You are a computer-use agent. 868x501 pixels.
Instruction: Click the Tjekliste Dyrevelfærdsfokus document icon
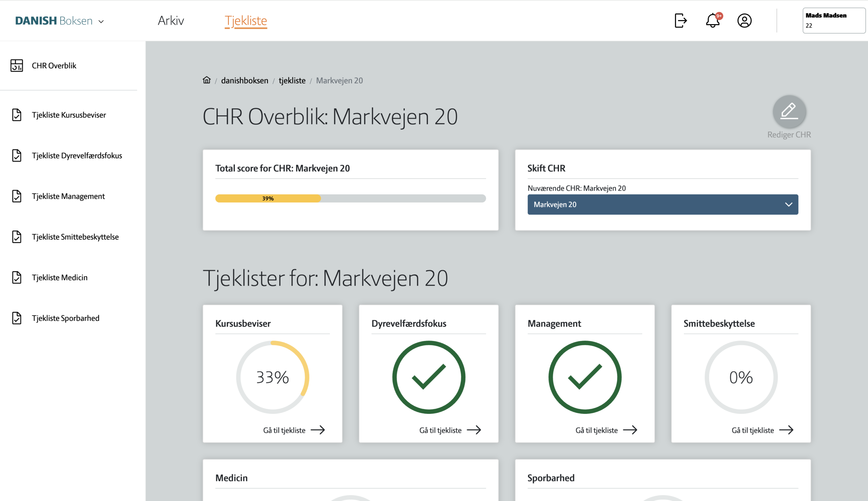tap(17, 156)
